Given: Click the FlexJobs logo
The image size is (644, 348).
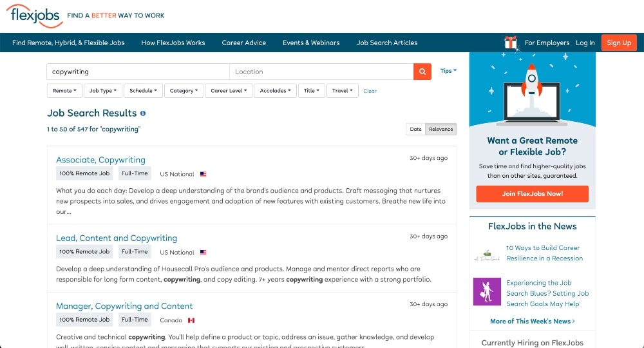Looking at the screenshot, I should click(35, 15).
